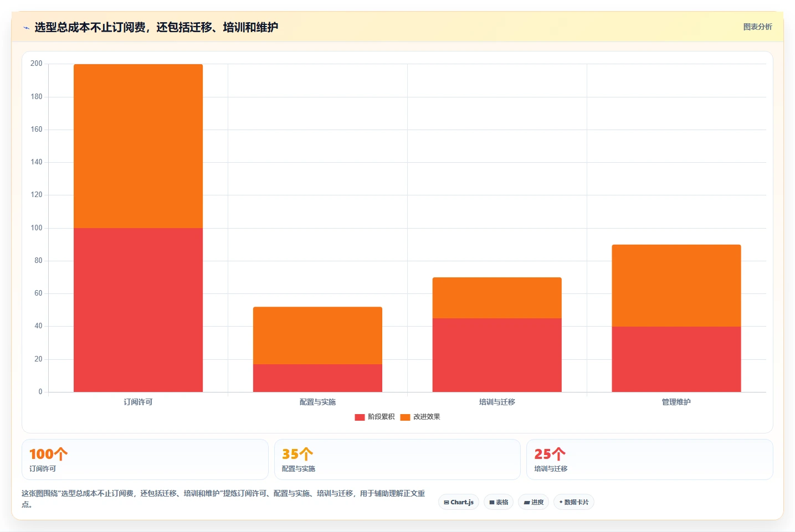
Task: Click the 改进效果 legend text
Action: click(427, 417)
